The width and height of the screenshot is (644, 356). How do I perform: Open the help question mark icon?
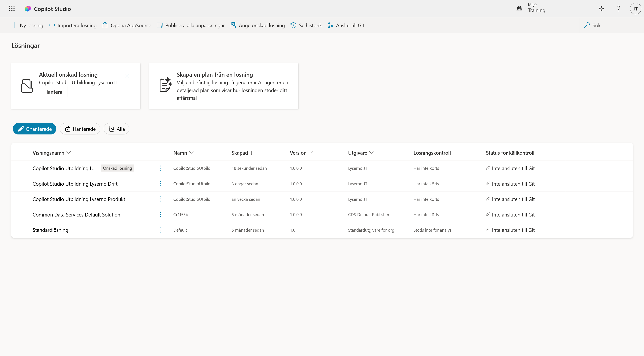click(618, 8)
